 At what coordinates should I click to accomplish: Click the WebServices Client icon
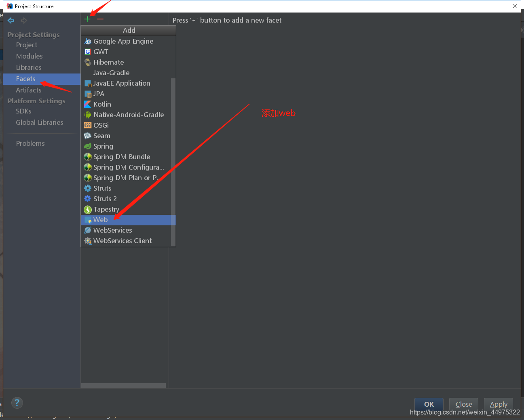[88, 241]
